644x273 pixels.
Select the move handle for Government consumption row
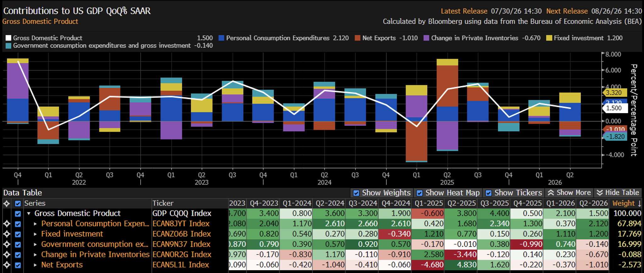(7, 244)
